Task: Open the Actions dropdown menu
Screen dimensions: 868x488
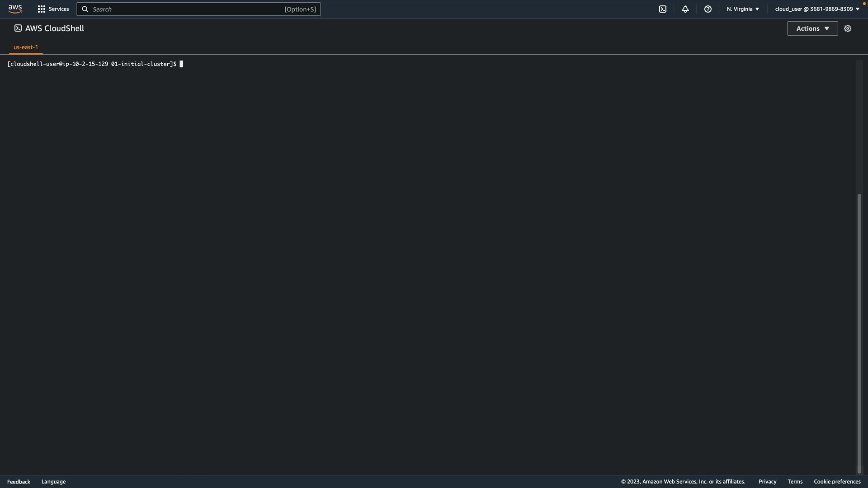Action: 812,28
